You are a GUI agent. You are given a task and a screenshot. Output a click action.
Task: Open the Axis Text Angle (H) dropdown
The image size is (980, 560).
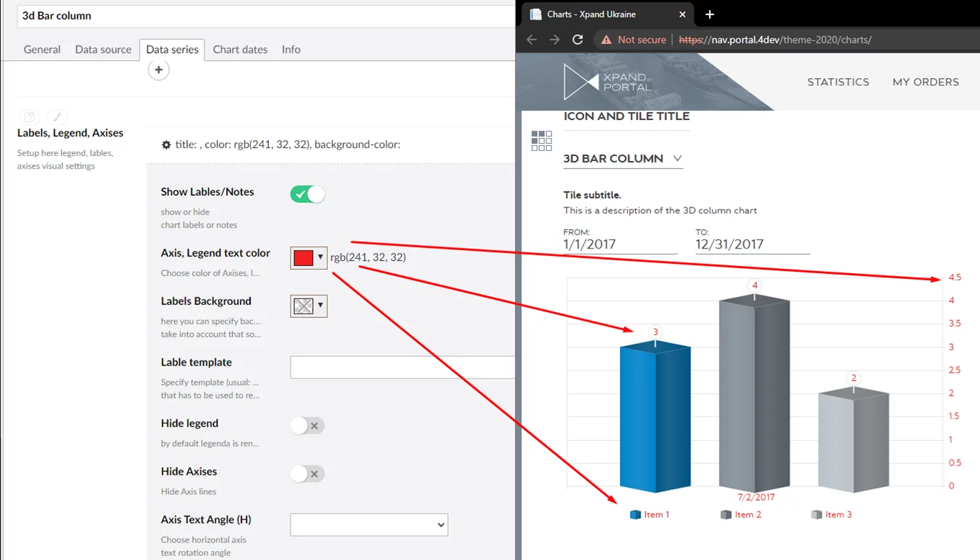tap(369, 525)
